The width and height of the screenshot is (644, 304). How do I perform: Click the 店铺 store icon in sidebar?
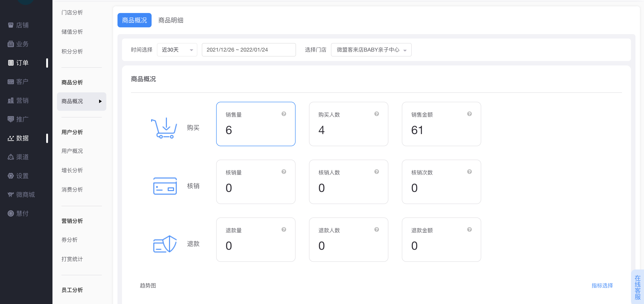[x=11, y=25]
